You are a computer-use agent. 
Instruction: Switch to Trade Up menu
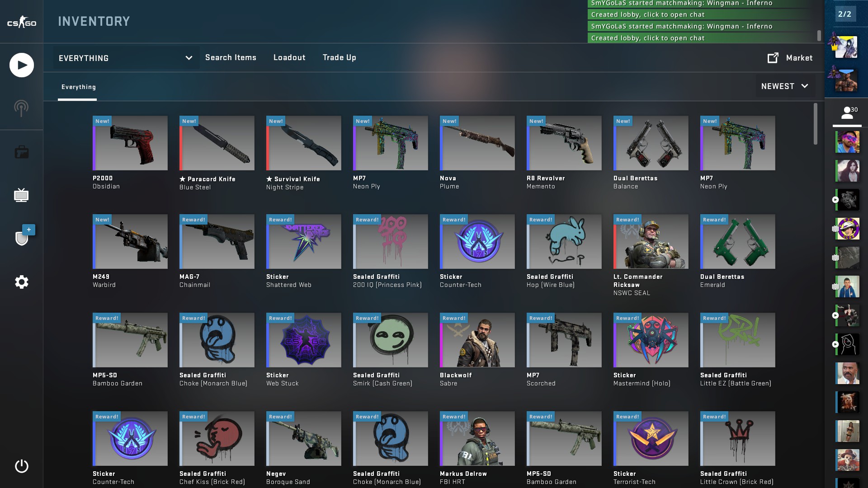[x=339, y=57]
